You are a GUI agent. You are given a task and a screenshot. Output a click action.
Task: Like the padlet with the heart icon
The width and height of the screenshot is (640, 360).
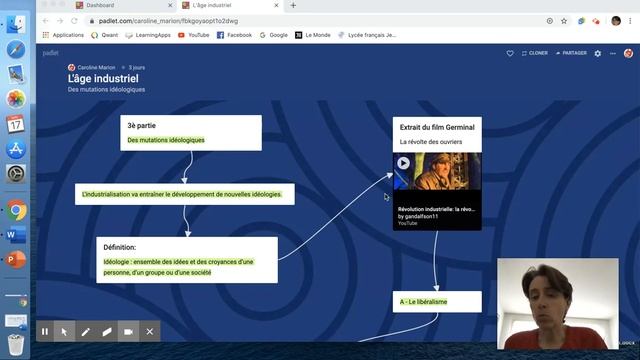coord(510,53)
